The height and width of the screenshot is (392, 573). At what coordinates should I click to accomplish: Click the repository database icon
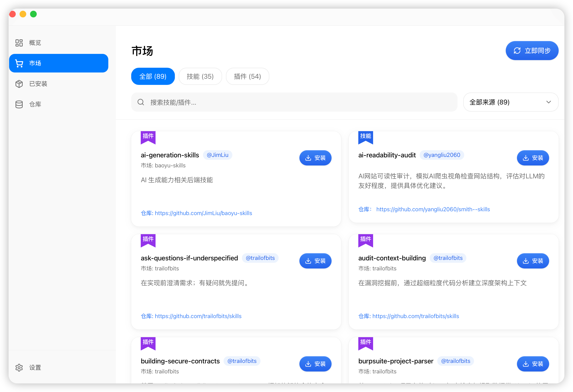tap(19, 104)
